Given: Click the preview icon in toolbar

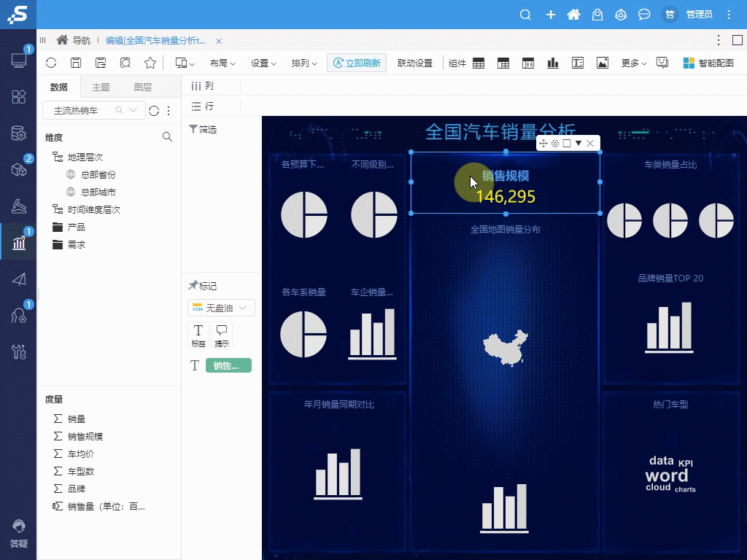Looking at the screenshot, I should tap(125, 63).
